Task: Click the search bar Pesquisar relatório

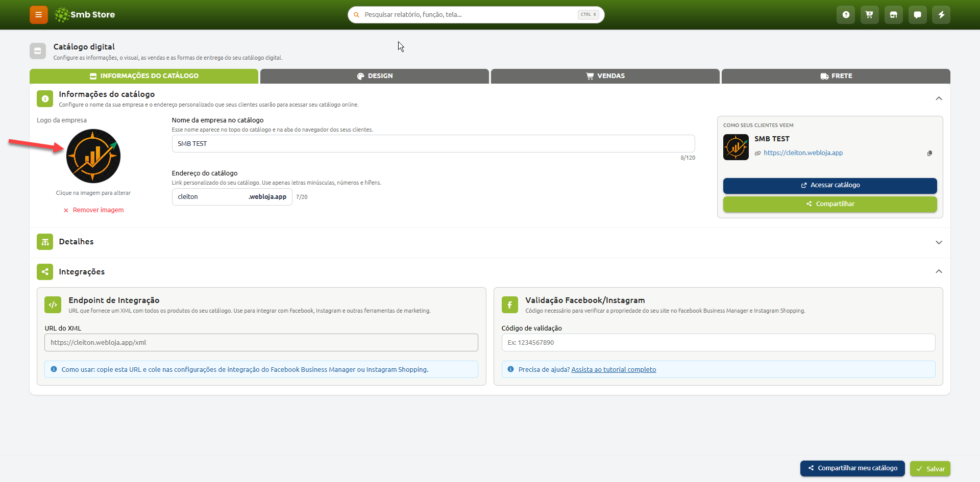Action: coord(476,15)
